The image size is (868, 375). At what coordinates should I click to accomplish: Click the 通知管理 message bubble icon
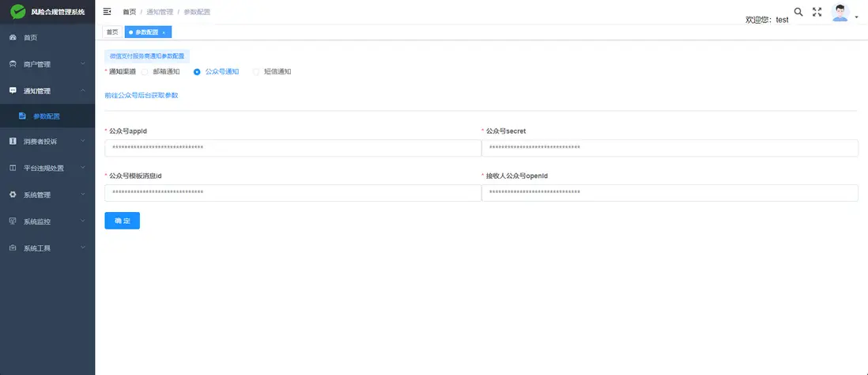coord(13,90)
